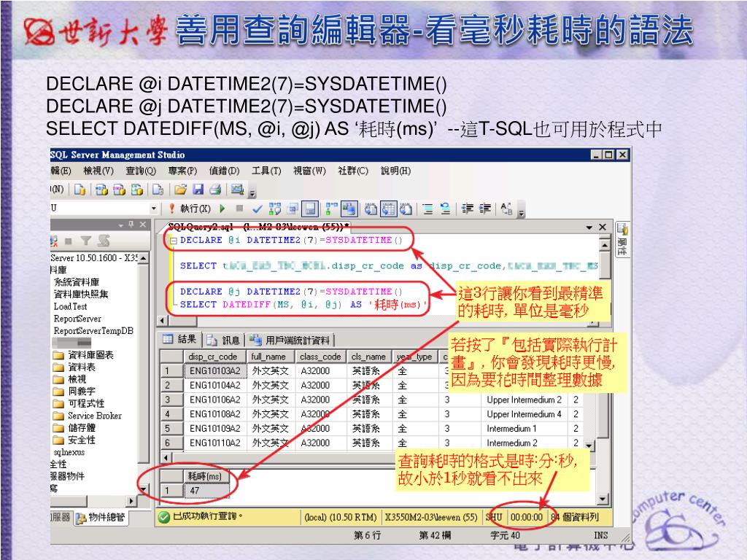Switch to Results to Grid mode
The width and height of the screenshot is (747, 560).
(x=388, y=209)
